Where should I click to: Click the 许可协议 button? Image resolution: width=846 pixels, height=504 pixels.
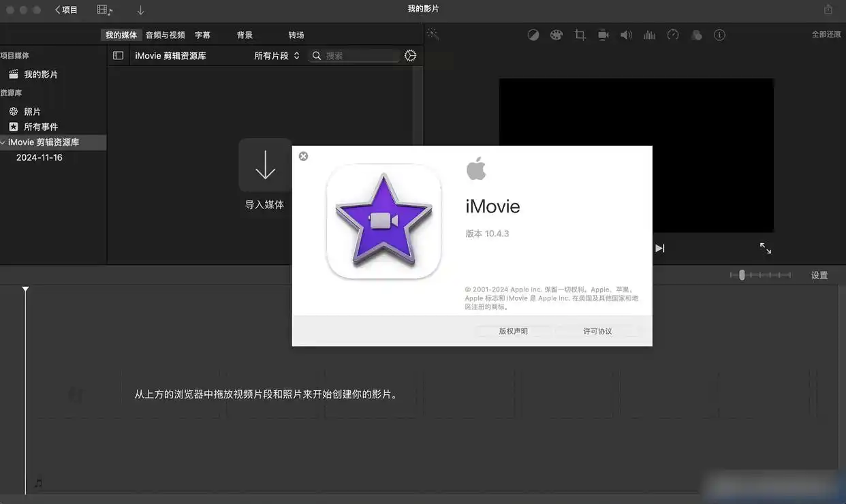[597, 331]
